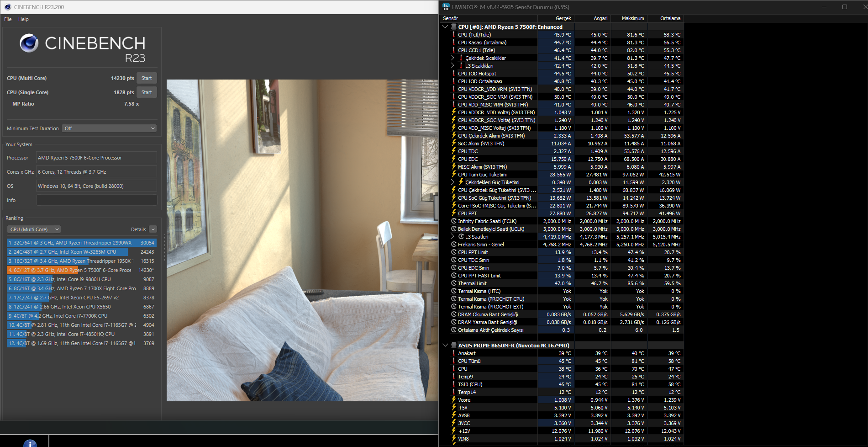868x447 pixels.
Task: Click the thermometer icon beside CPU IOD Hotspot
Action: pyautogui.click(x=454, y=74)
